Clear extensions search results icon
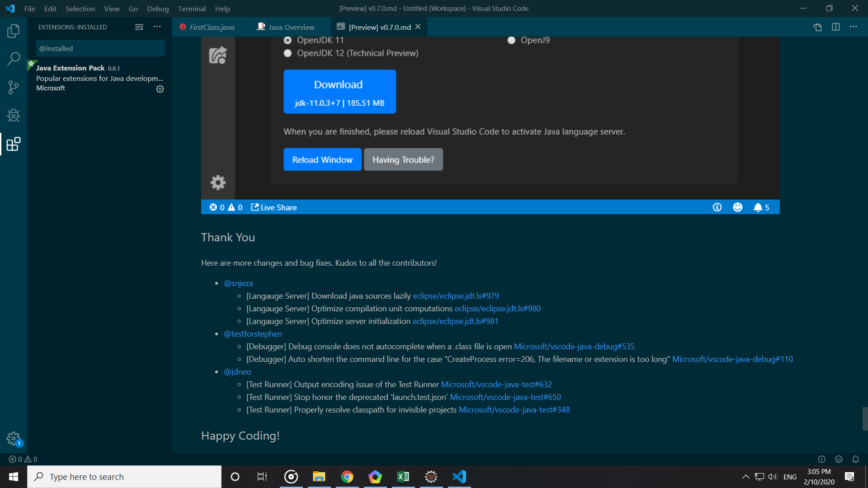Viewport: 868px width, 488px height. tap(139, 27)
